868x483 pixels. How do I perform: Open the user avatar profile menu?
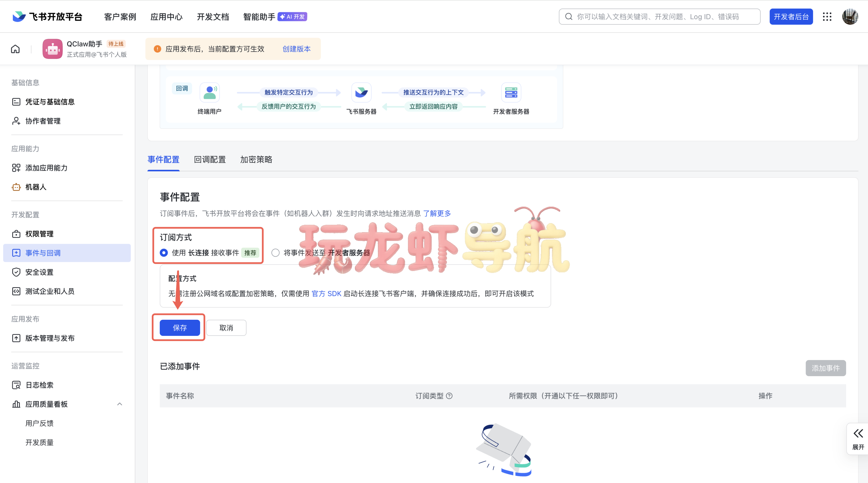click(x=850, y=16)
